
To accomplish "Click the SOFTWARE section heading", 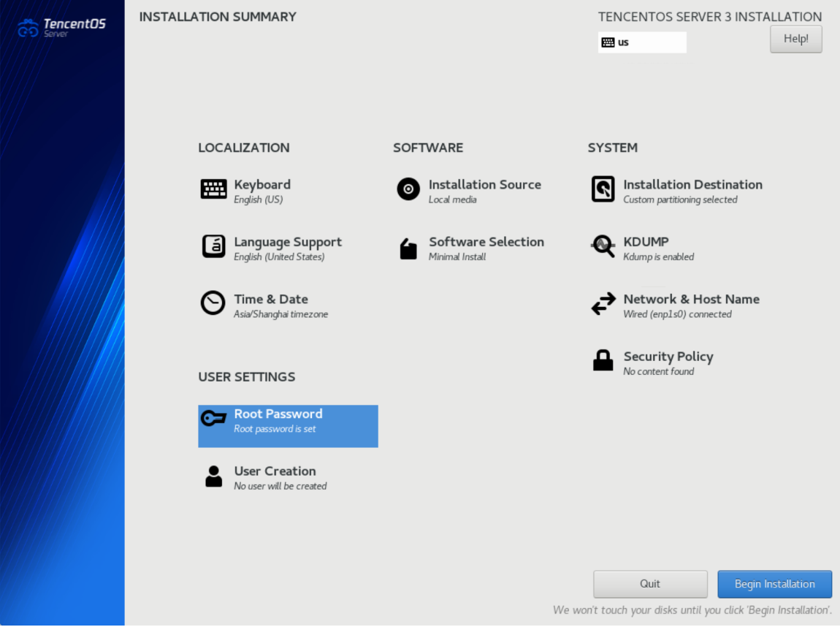I will point(428,148).
